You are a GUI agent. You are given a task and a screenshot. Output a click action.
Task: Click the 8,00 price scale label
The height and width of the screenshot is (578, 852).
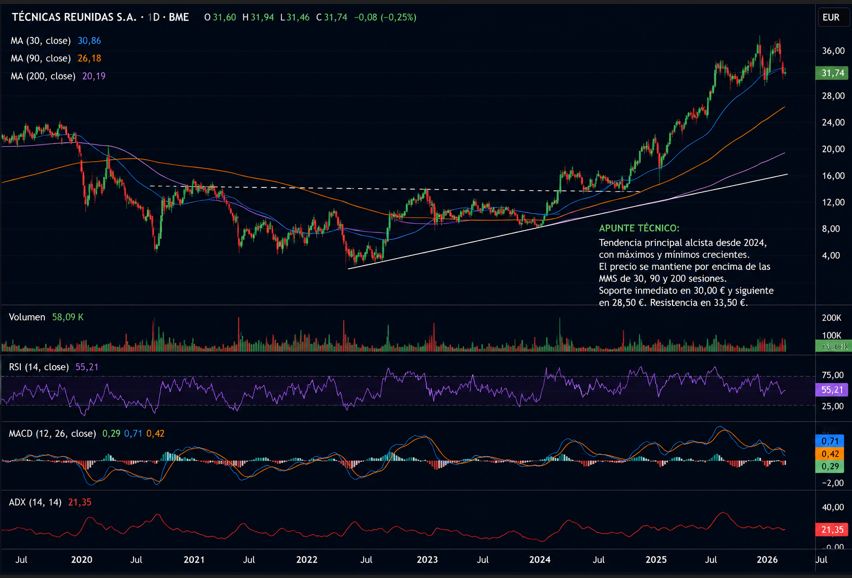click(x=831, y=229)
